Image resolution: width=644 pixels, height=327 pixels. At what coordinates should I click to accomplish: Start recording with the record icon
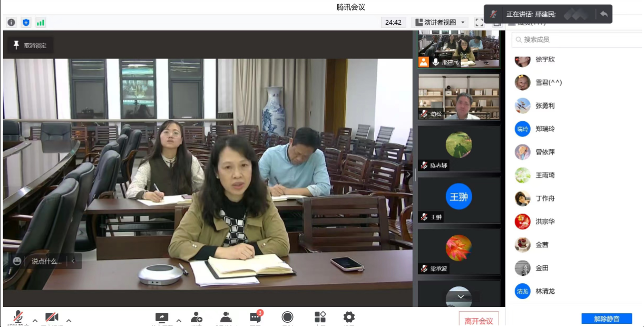point(287,317)
